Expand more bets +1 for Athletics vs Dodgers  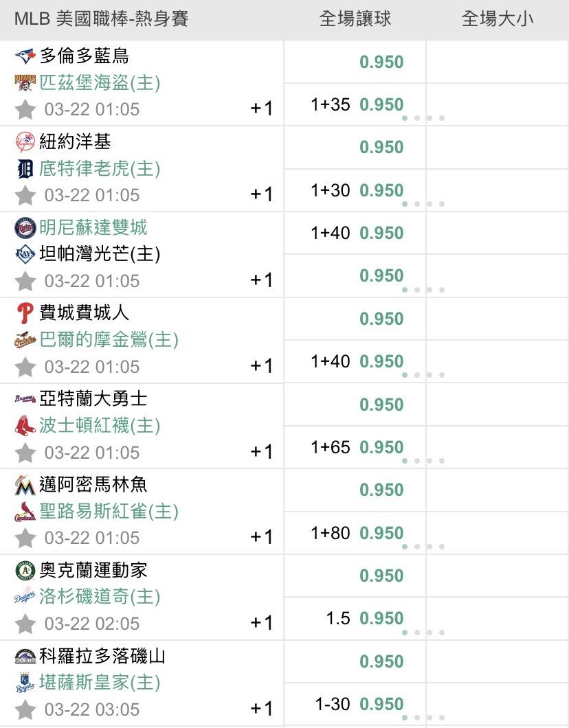click(x=262, y=623)
